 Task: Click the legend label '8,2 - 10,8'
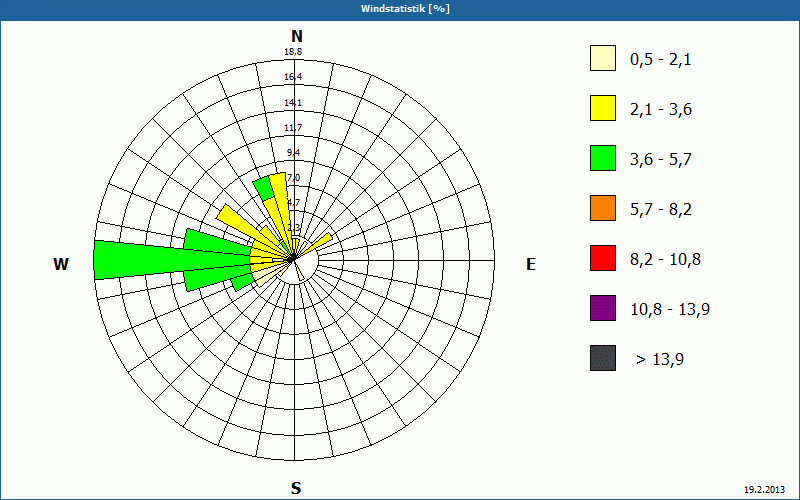[x=665, y=260]
